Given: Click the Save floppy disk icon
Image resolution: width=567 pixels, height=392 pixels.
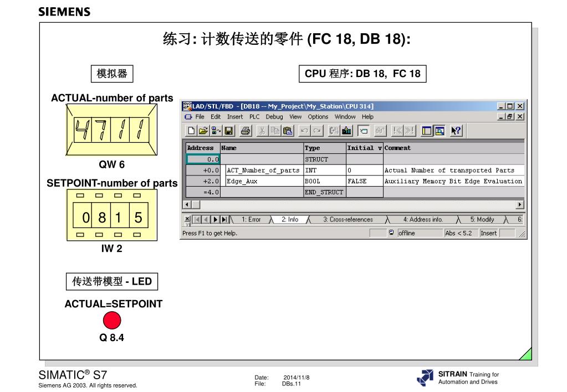Looking at the screenshot, I should coord(228,131).
